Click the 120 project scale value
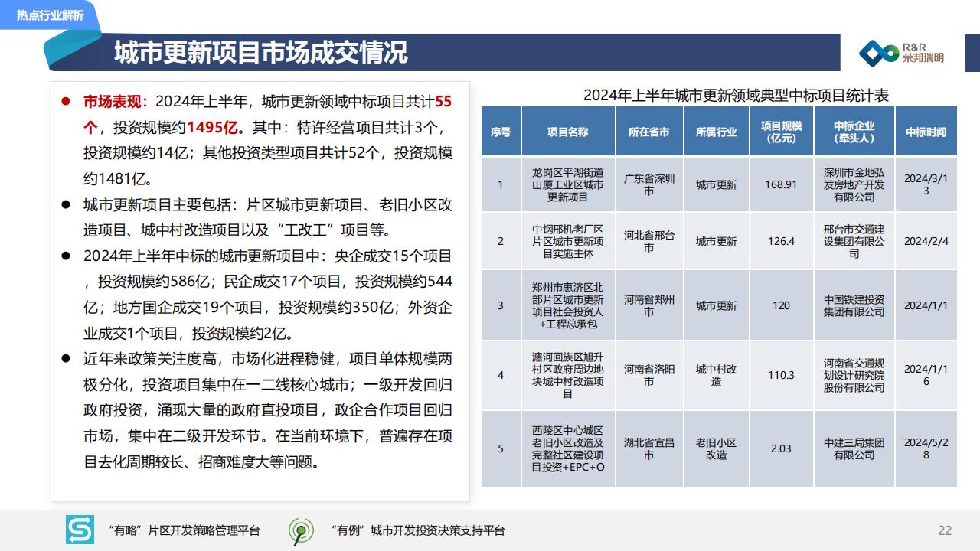 (x=781, y=305)
